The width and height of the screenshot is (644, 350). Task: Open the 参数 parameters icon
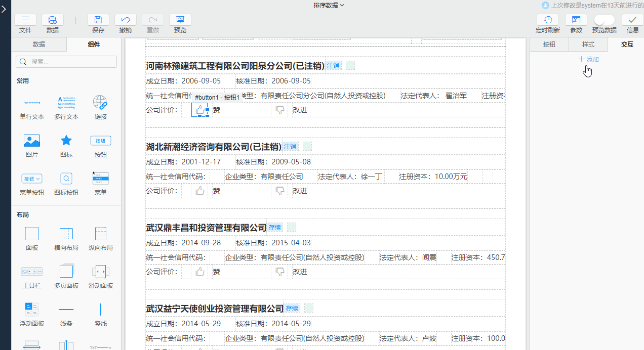pyautogui.click(x=576, y=20)
